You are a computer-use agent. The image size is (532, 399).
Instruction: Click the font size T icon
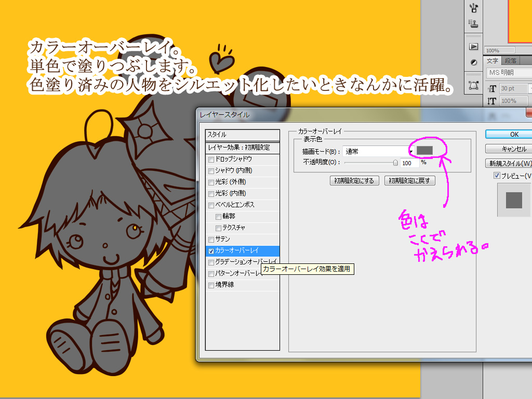coord(492,89)
